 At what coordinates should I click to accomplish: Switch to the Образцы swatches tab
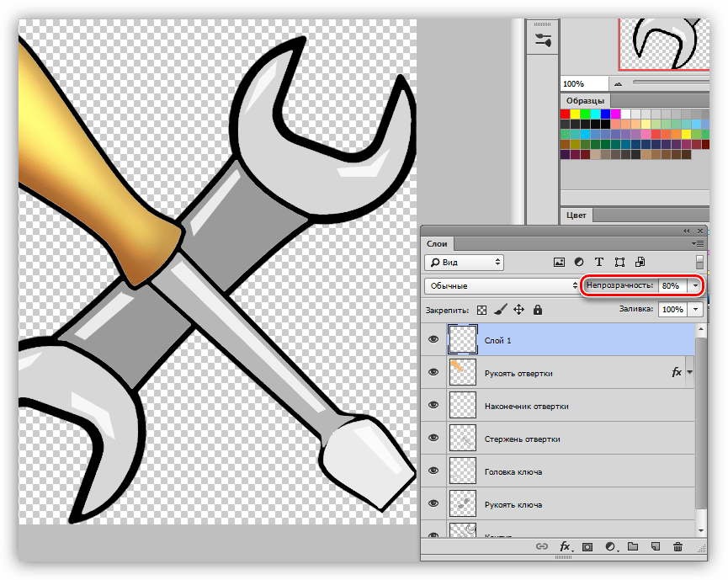[x=585, y=101]
